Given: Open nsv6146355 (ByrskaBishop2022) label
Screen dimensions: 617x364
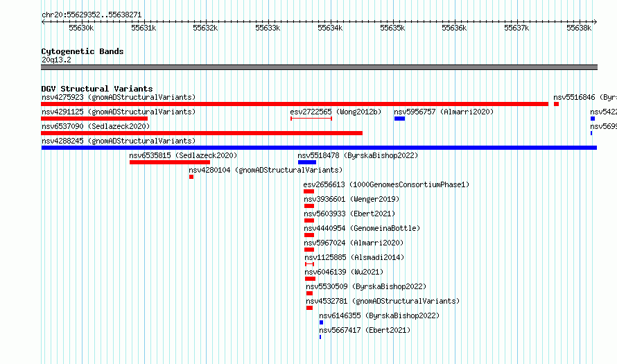Looking at the screenshot, I should pos(379,315).
